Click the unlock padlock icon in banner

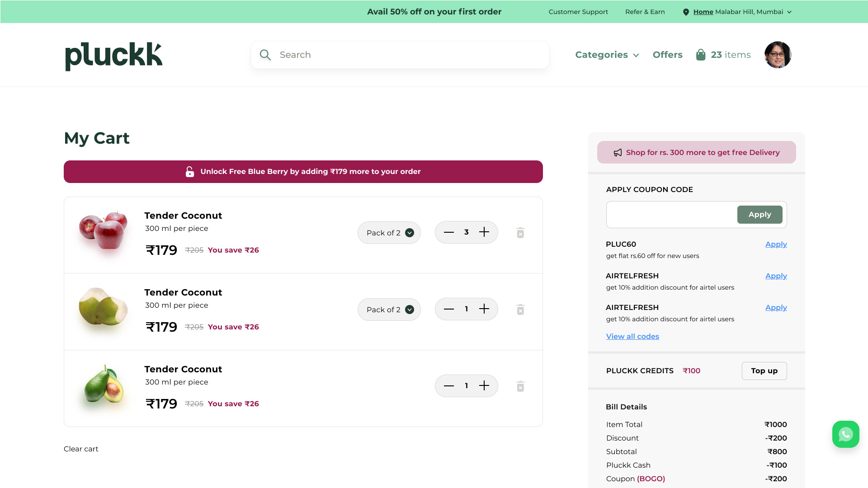click(190, 172)
